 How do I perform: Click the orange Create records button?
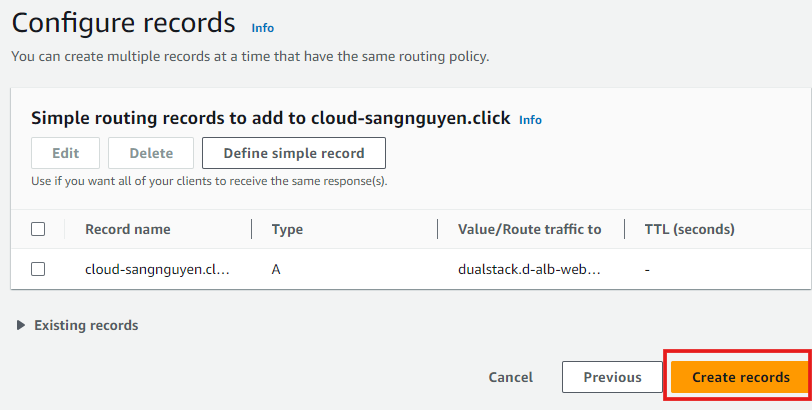[740, 377]
